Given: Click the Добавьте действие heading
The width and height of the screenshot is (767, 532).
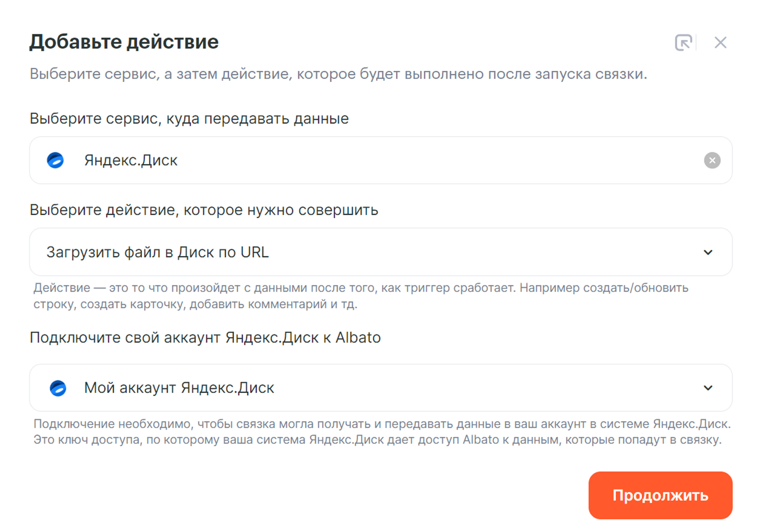Looking at the screenshot, I should pyautogui.click(x=124, y=42).
